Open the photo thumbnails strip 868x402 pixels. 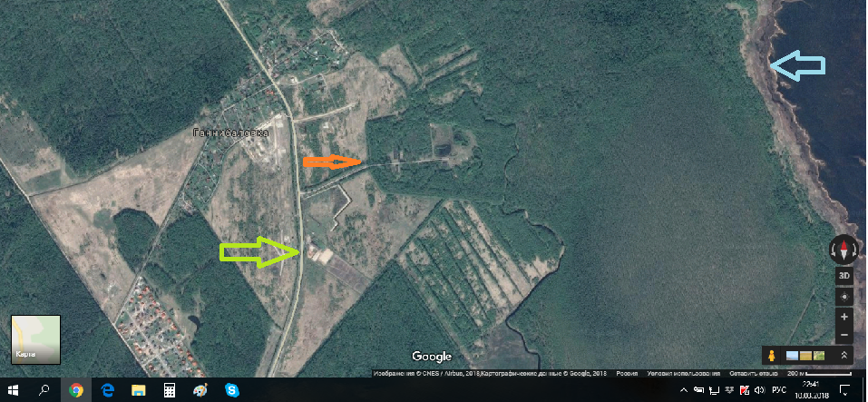coord(805,356)
